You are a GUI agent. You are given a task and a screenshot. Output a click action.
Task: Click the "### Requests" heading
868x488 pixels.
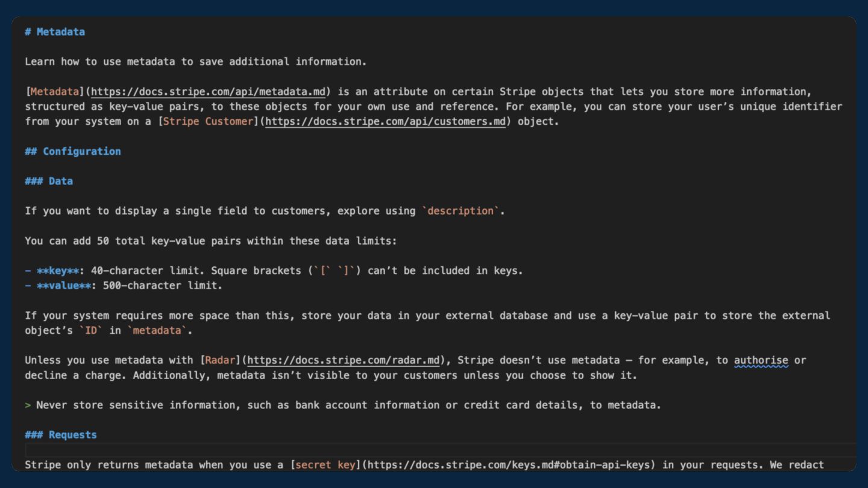click(x=61, y=434)
